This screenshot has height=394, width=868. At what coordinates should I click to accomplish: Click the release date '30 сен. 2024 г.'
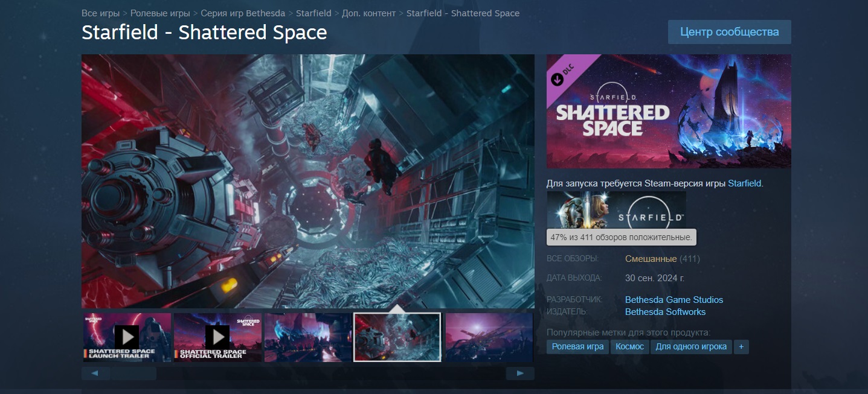point(655,279)
